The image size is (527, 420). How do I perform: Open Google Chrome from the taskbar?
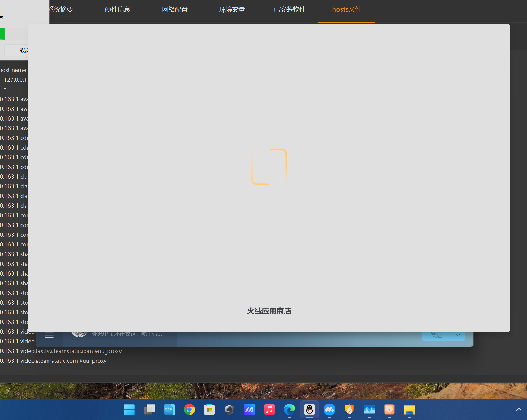click(x=189, y=410)
